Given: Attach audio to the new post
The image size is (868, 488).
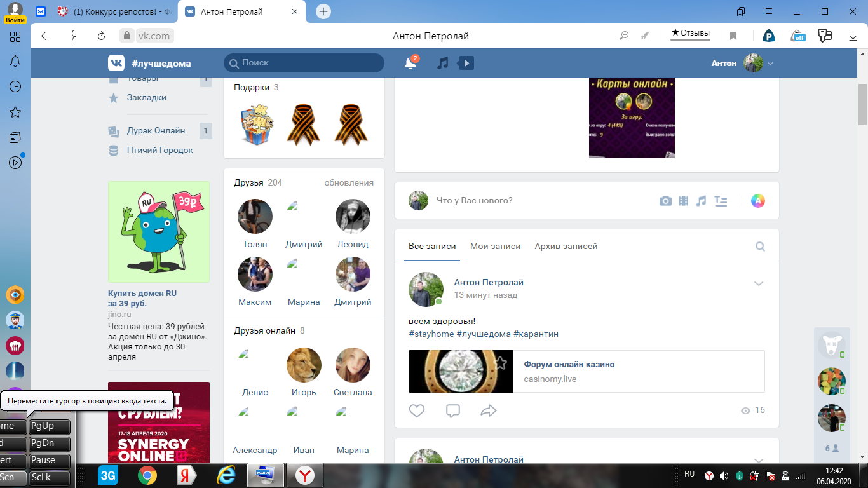Looking at the screenshot, I should [x=701, y=201].
